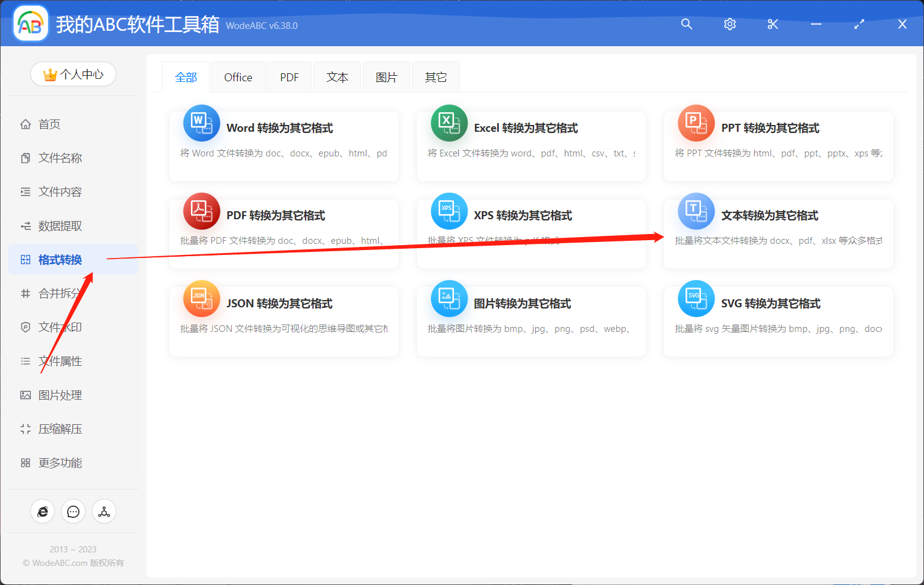Open the SVG 转换为其它格式 tool card
Viewport: 924px width, 585px height.
(778, 321)
